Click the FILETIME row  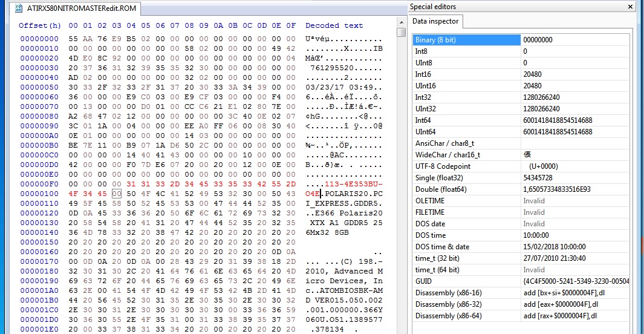pos(521,212)
